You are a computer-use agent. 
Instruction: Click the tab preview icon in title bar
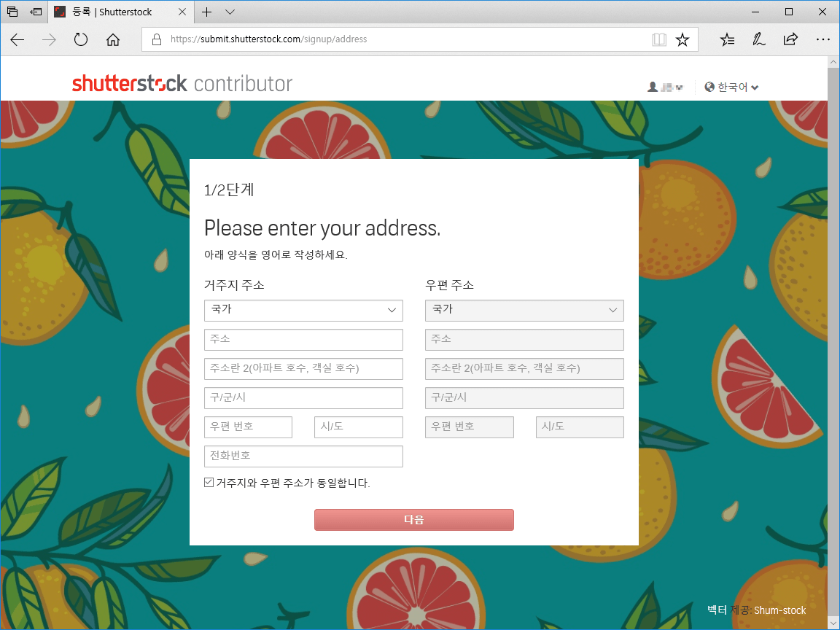coord(12,11)
